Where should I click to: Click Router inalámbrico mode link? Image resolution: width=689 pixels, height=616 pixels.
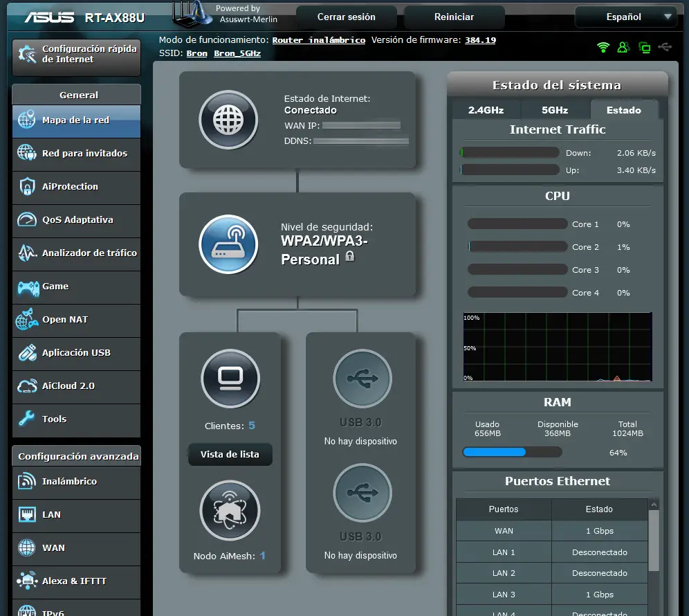(x=319, y=40)
